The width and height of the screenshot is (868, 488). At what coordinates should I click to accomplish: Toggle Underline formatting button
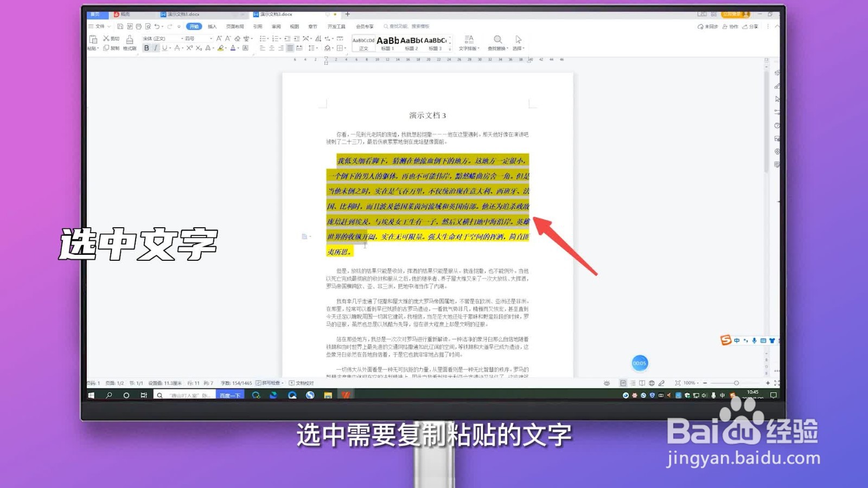click(164, 48)
